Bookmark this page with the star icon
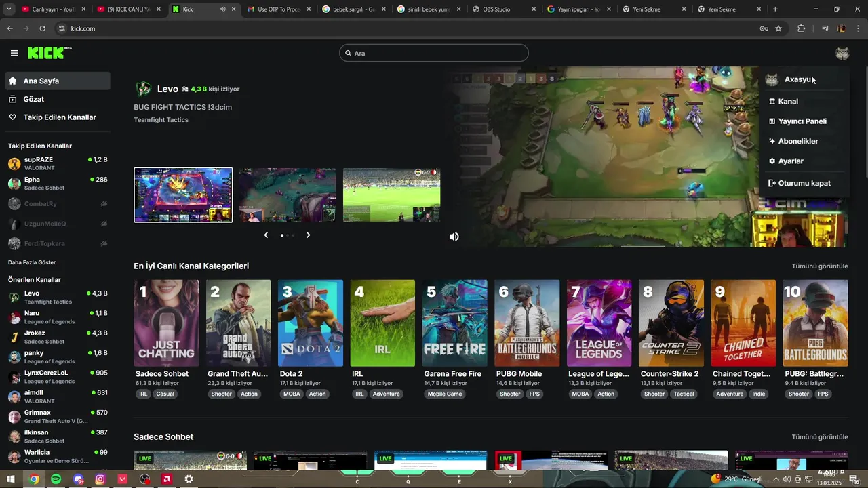Image resolution: width=868 pixels, height=488 pixels. pos(778,28)
